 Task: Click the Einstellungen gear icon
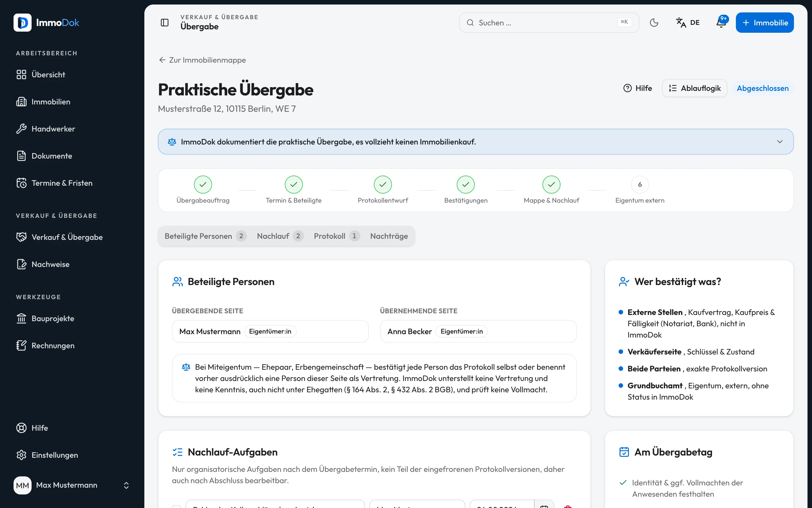pos(21,455)
